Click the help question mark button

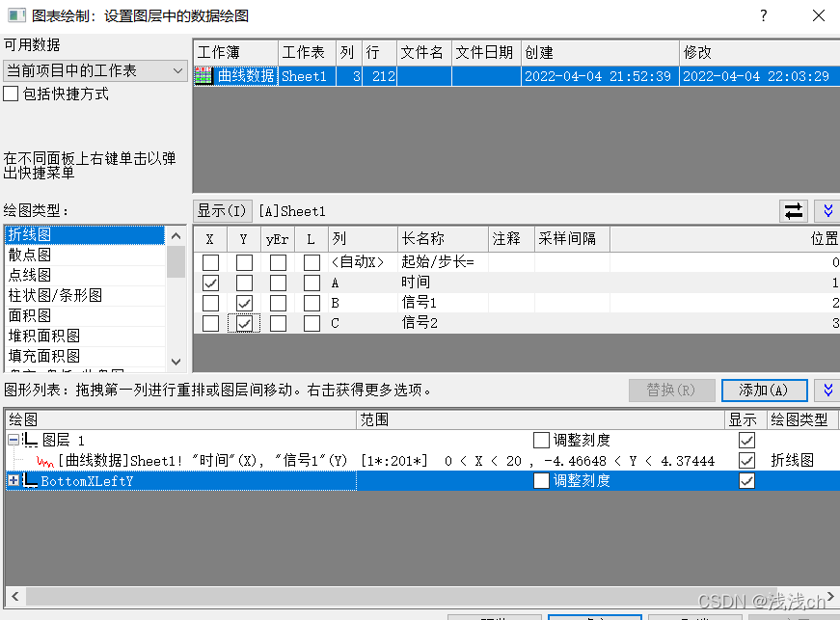pyautogui.click(x=764, y=15)
